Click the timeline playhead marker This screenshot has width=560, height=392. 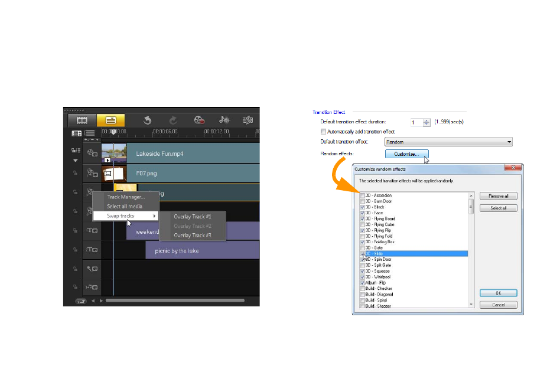point(113,132)
